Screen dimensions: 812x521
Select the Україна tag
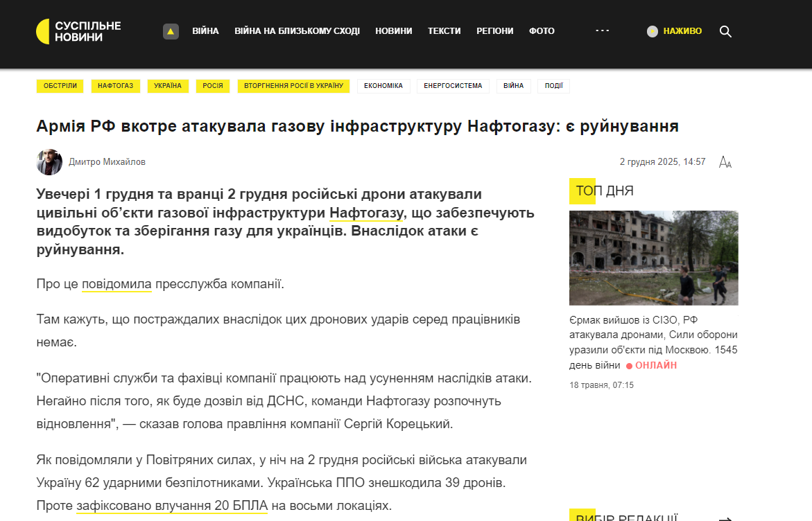(x=168, y=86)
